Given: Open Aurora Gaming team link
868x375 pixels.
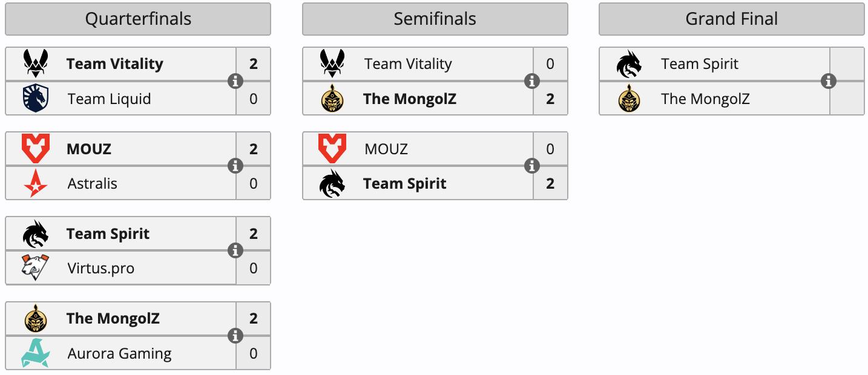Looking at the screenshot, I should click(119, 354).
